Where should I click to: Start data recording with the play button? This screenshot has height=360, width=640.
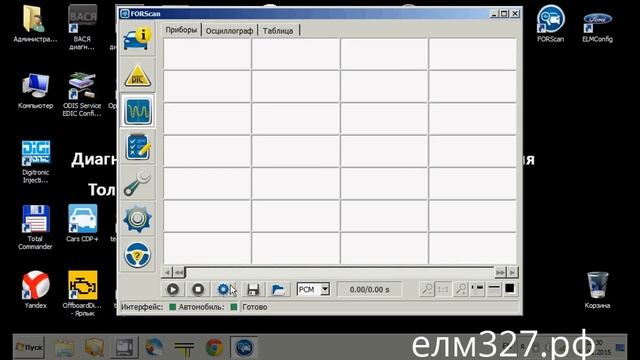coord(173,289)
